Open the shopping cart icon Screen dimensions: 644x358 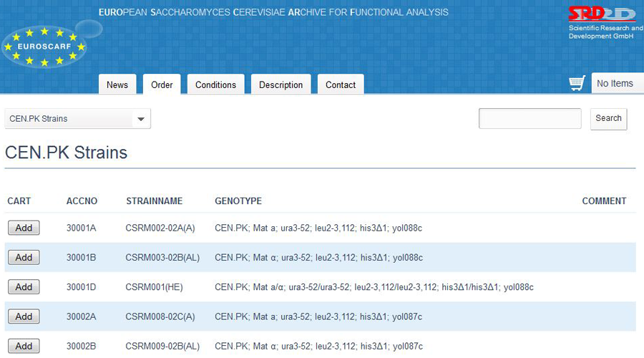[x=577, y=83]
